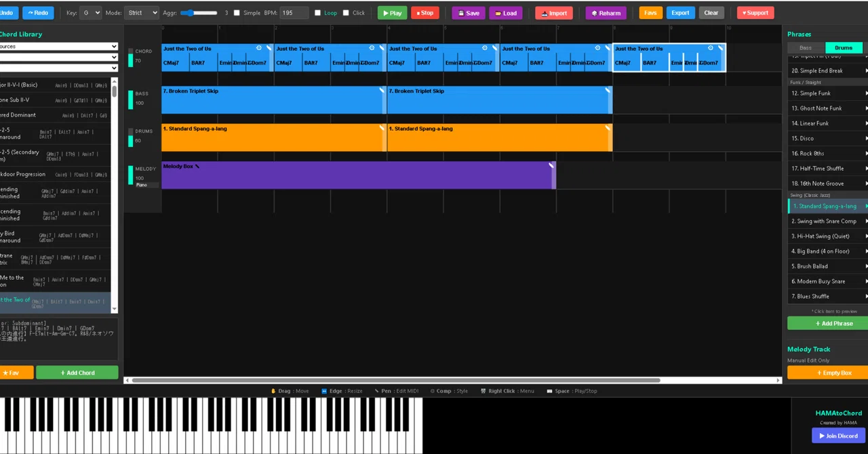The image size is (868, 454).
Task: Open the Favs list
Action: (650, 13)
